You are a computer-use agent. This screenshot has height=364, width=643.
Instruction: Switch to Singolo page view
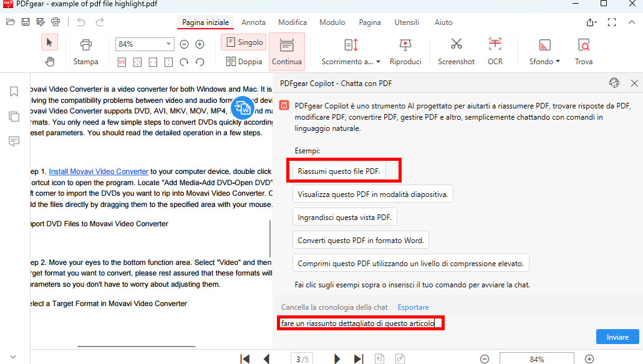point(244,42)
